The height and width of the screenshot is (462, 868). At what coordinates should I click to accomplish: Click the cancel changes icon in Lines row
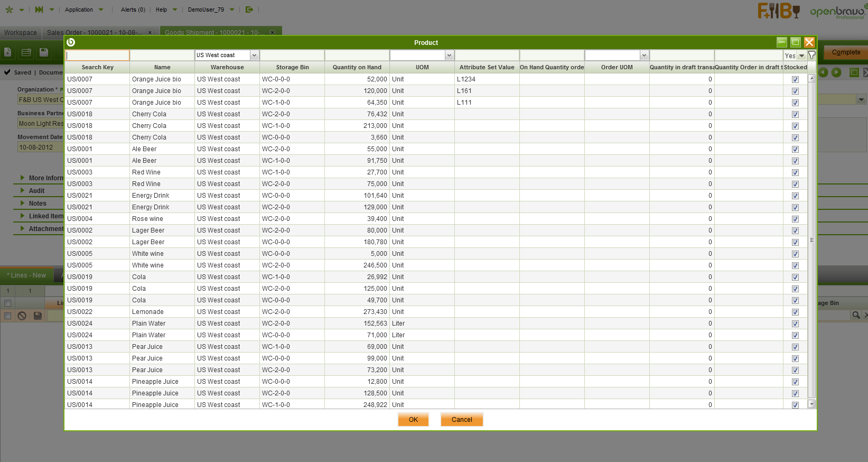22,316
